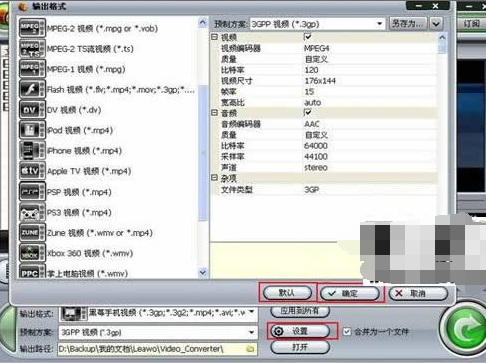
Task: Select the PSP video (*.mp4) icon
Action: tap(32, 192)
